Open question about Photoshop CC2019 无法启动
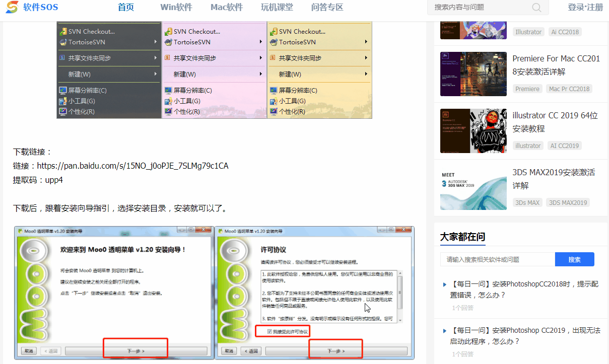Screen dimensions: 609x364 point(525,336)
